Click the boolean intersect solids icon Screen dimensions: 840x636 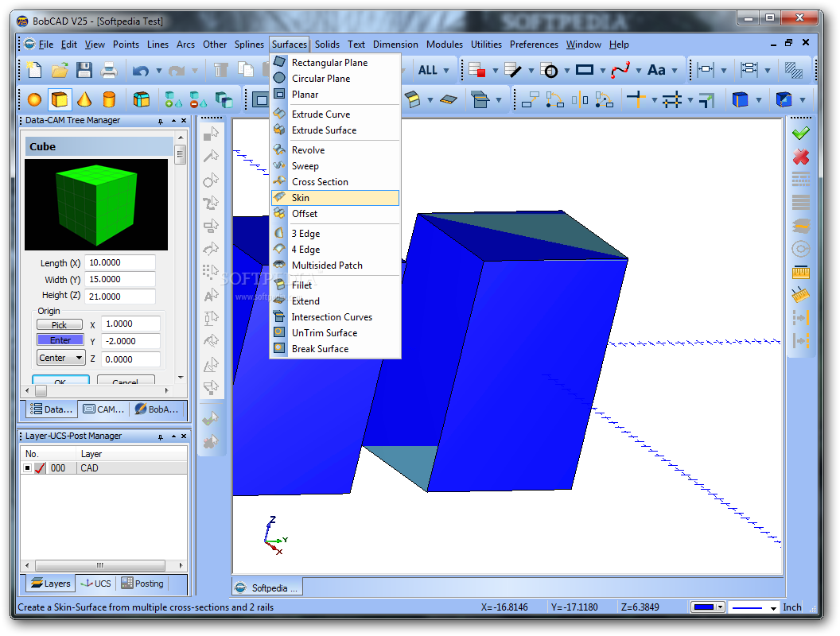click(224, 99)
